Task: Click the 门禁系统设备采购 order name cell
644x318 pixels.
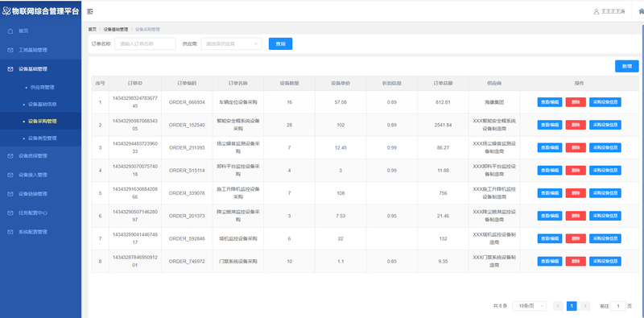Action: (238, 262)
